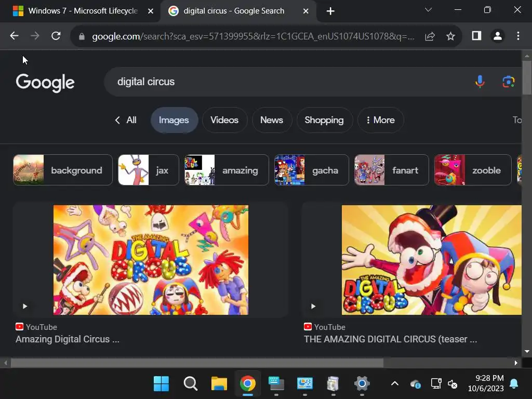The width and height of the screenshot is (532, 399).
Task: Filter images by gacha chip
Action: (312, 170)
